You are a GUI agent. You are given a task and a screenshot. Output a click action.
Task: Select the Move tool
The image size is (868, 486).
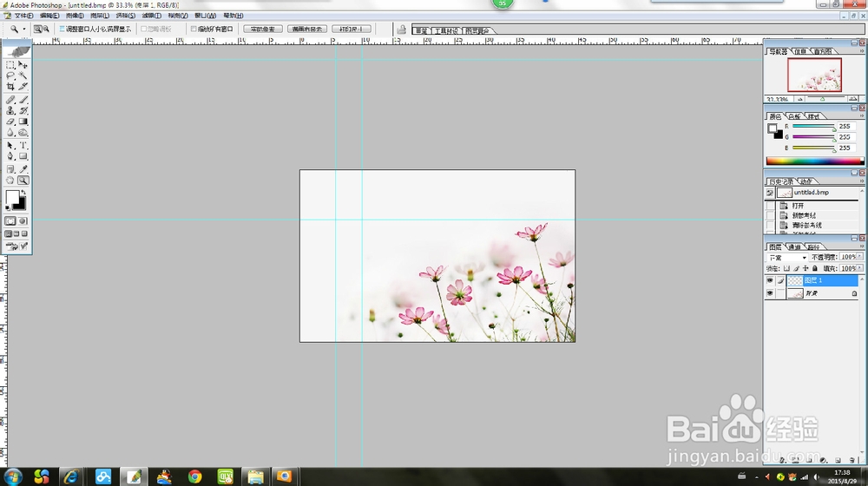[23, 65]
